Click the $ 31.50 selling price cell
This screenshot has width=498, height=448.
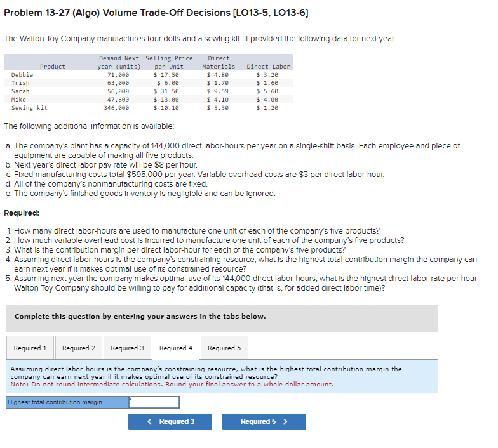(166, 91)
